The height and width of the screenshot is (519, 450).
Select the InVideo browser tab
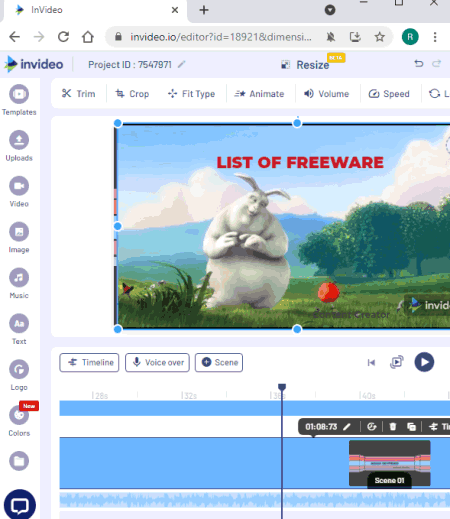[95, 11]
